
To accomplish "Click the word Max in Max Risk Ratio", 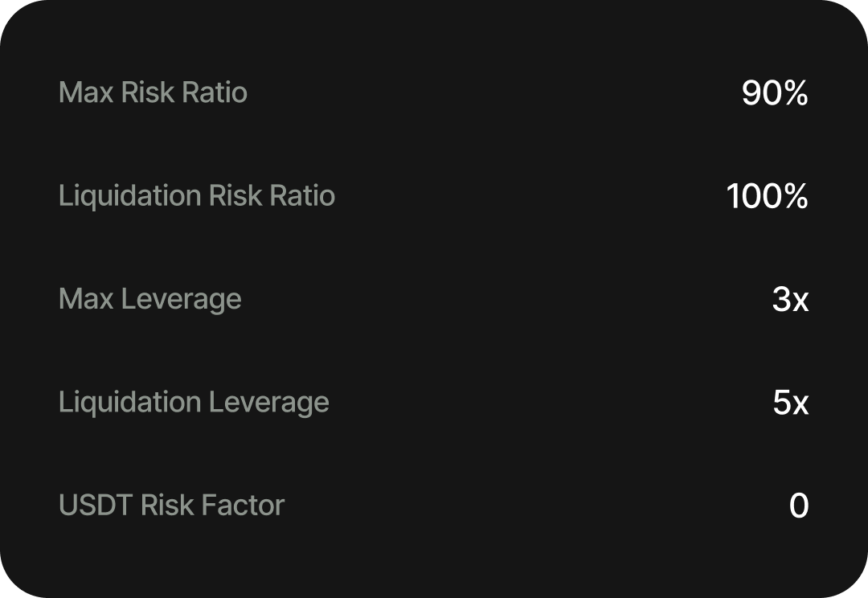I will click(86, 92).
